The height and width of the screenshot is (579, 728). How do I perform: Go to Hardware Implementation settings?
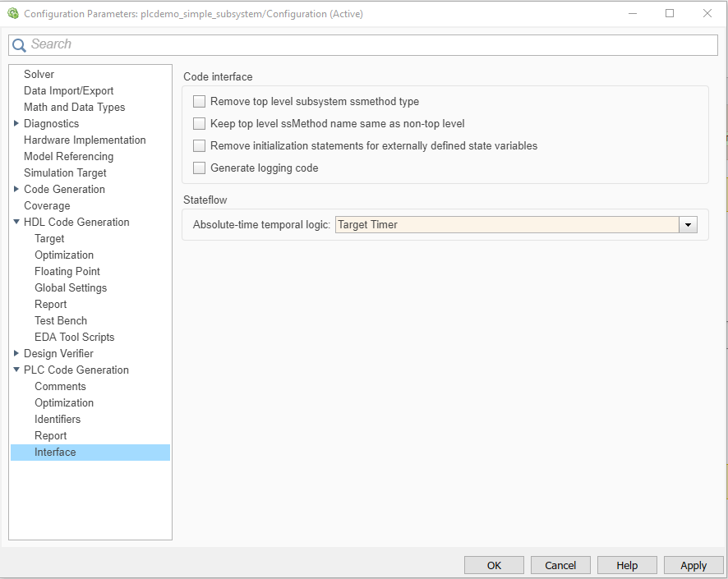(85, 140)
